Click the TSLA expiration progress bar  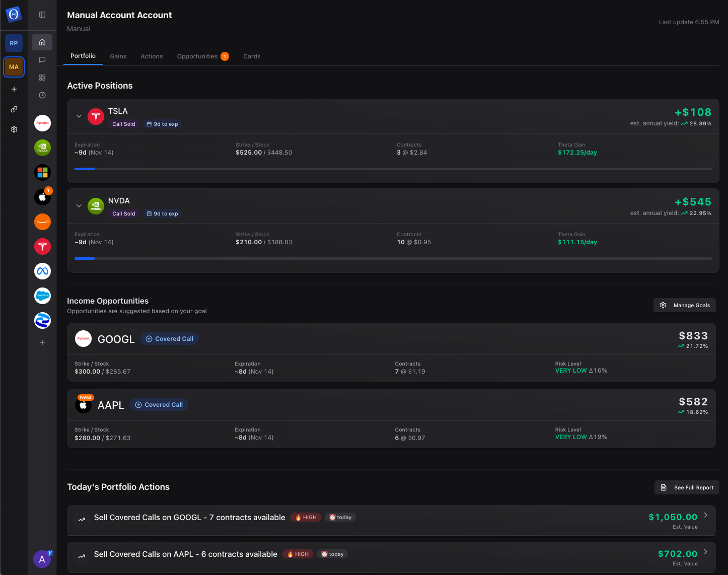393,169
